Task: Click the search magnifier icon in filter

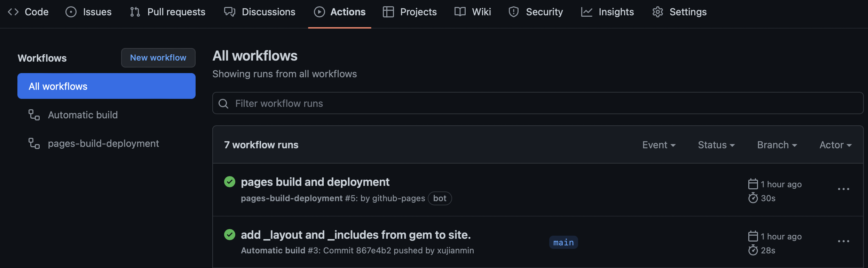Action: (223, 104)
